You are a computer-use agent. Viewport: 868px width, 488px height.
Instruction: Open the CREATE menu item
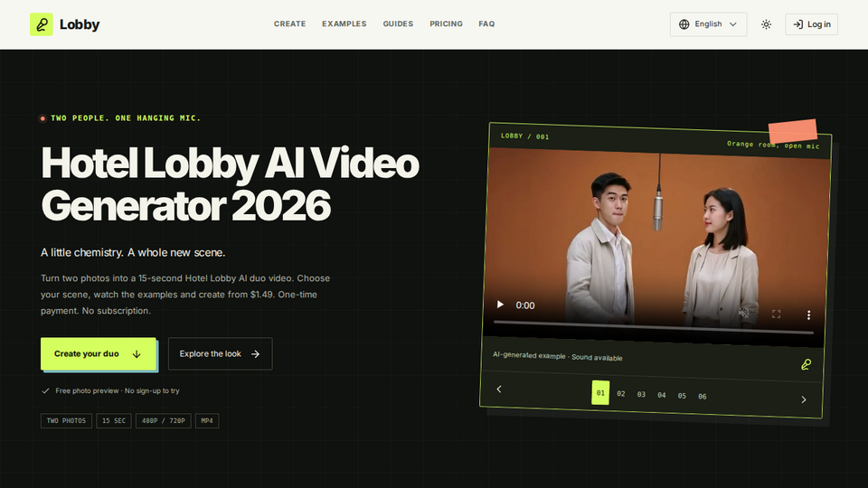(x=289, y=23)
